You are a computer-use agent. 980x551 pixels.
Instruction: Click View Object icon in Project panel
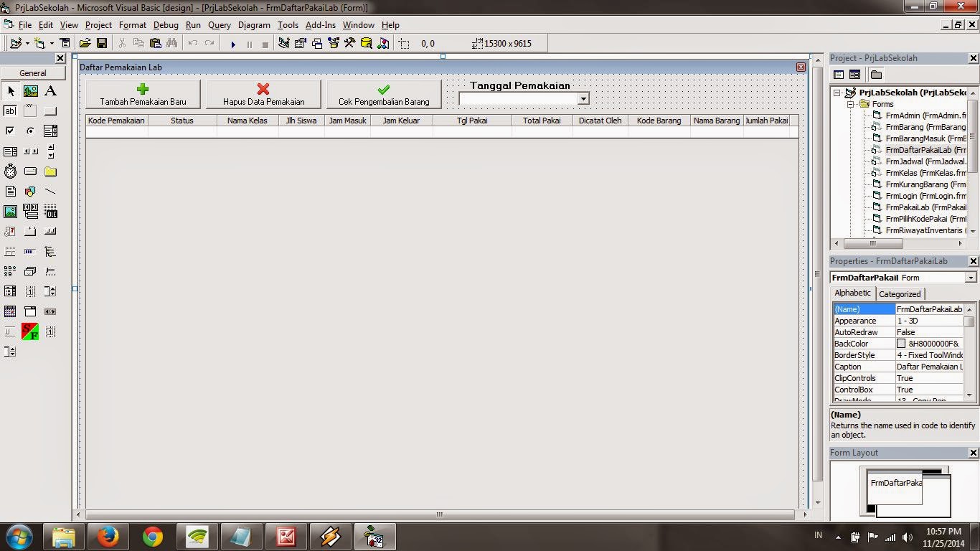[854, 75]
